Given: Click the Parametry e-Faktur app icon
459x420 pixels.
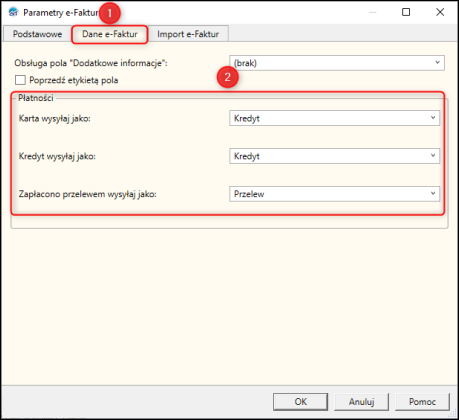Looking at the screenshot, I should click(14, 13).
